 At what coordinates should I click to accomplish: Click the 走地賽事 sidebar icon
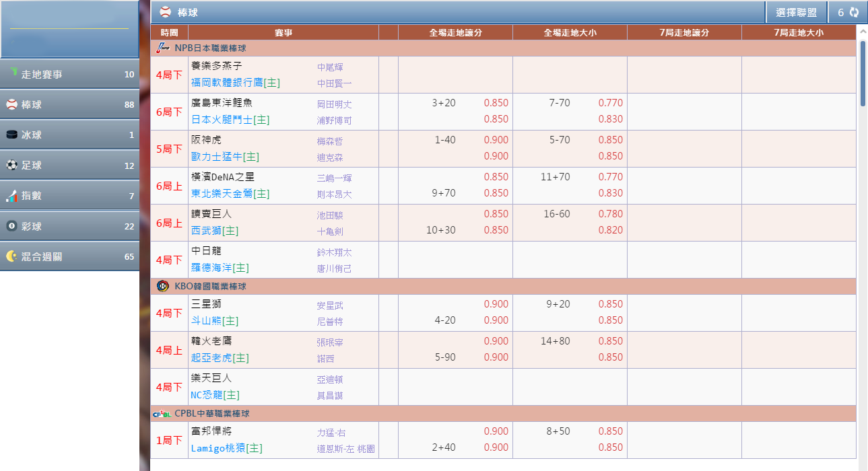[x=13, y=73]
